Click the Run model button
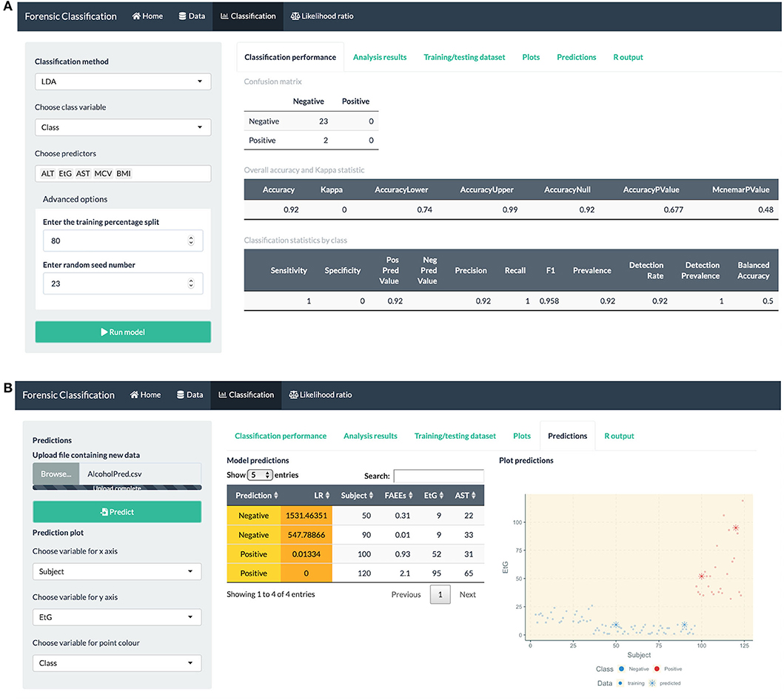This screenshot has width=784, height=700. (123, 332)
